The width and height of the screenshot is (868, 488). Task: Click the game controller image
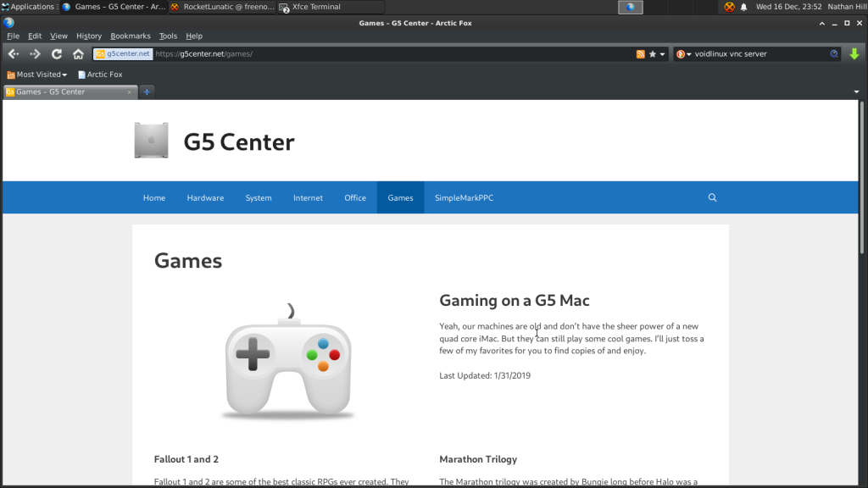click(288, 361)
